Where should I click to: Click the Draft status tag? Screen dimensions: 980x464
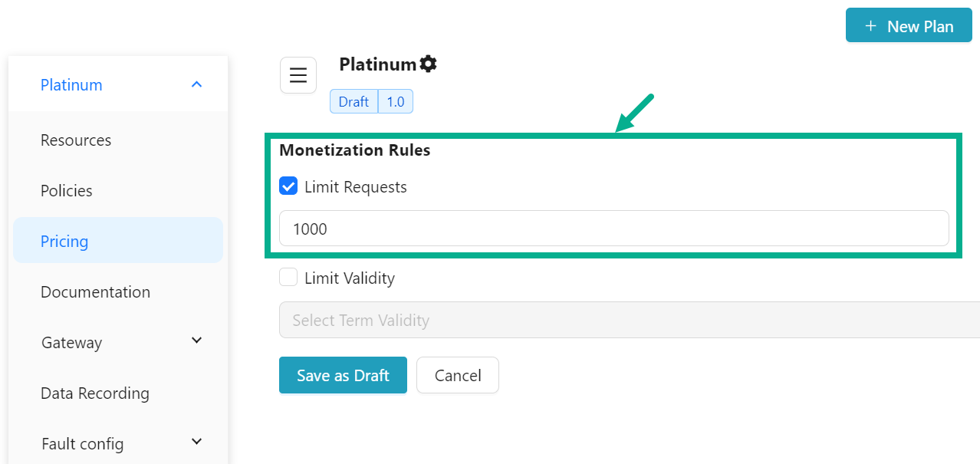click(354, 102)
